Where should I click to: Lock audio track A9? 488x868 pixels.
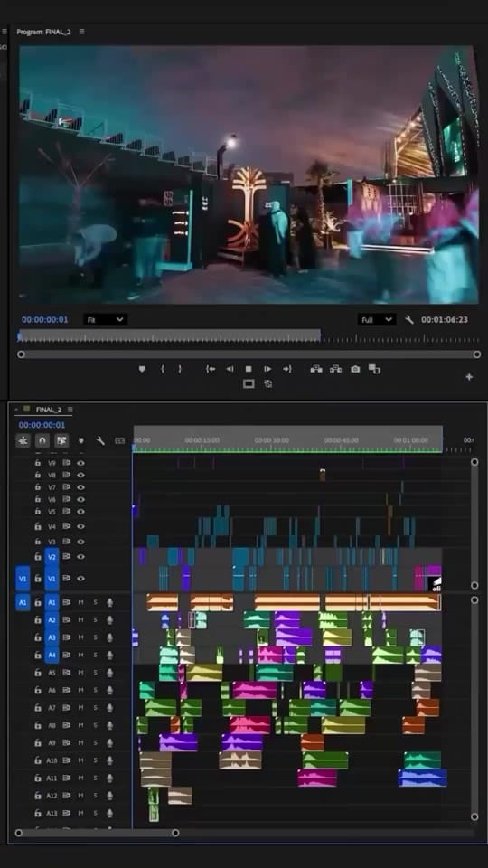(38, 743)
